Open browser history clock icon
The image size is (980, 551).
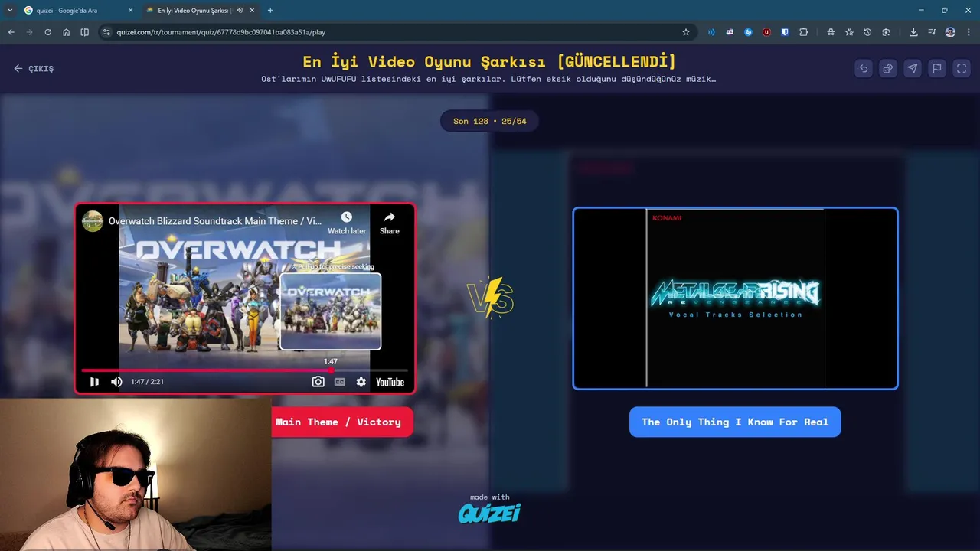pos(867,32)
